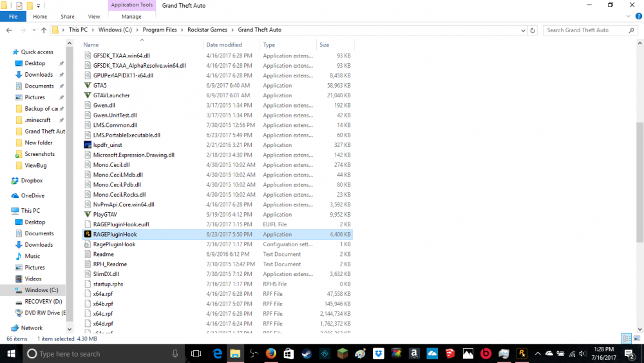Jump to Program Files in breadcrumb
The width and height of the screenshot is (644, 363).
coord(159,30)
